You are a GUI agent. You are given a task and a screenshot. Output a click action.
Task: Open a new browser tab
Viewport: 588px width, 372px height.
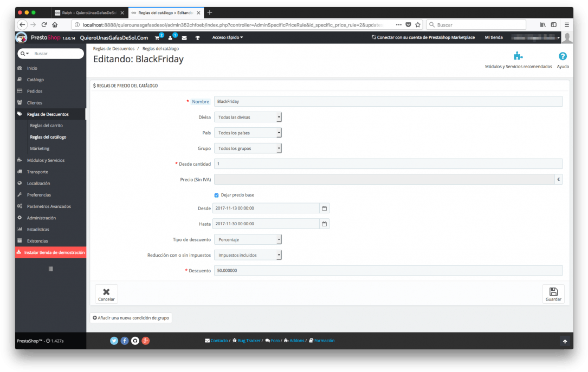(210, 13)
